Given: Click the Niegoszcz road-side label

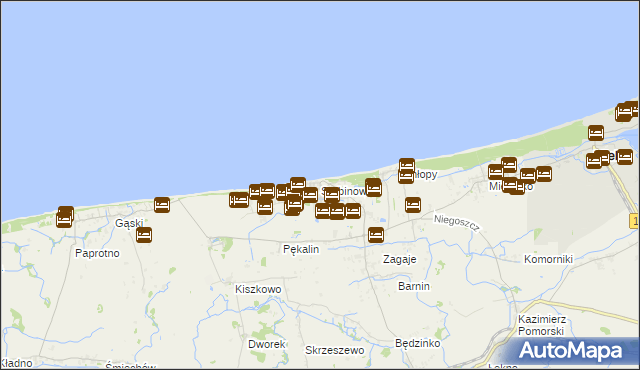Looking at the screenshot, I should (x=456, y=223).
